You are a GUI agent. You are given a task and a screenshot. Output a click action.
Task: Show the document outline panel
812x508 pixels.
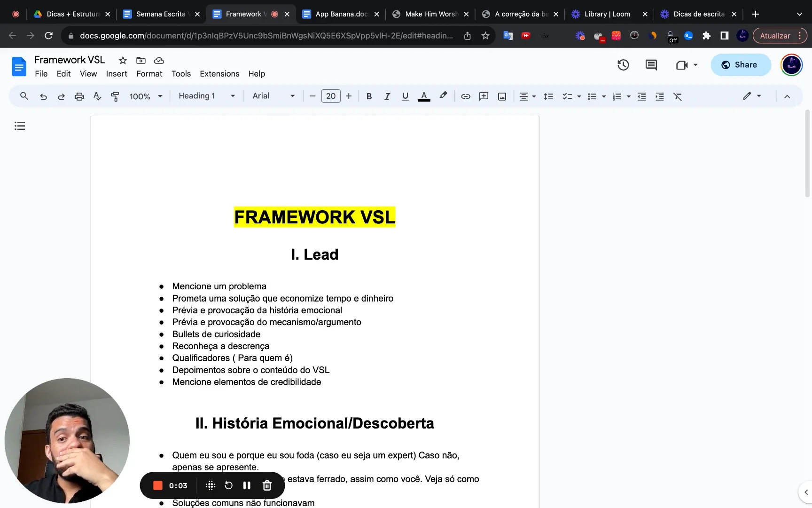pyautogui.click(x=20, y=126)
